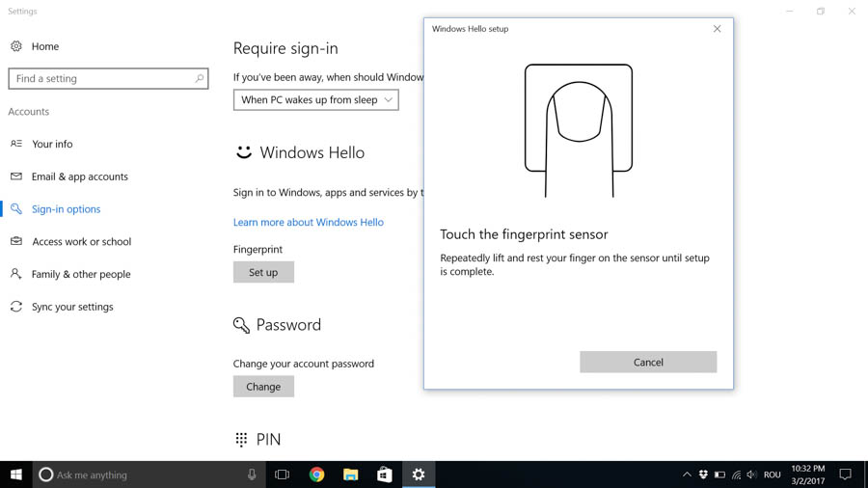The width and height of the screenshot is (868, 488).
Task: Click the Cortana circle icon
Action: (46, 474)
